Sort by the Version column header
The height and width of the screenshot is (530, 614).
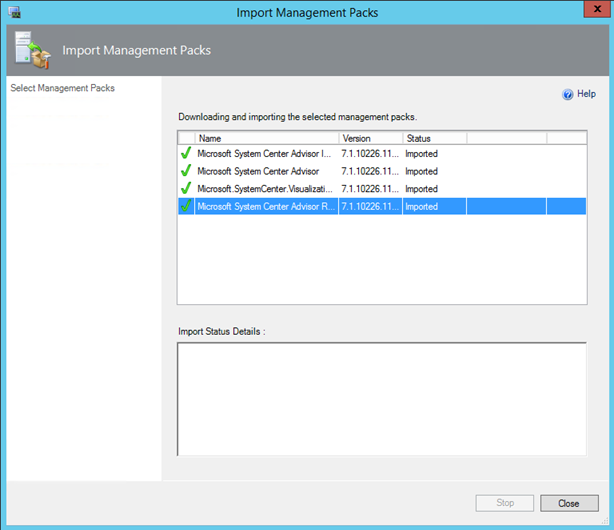click(x=370, y=138)
